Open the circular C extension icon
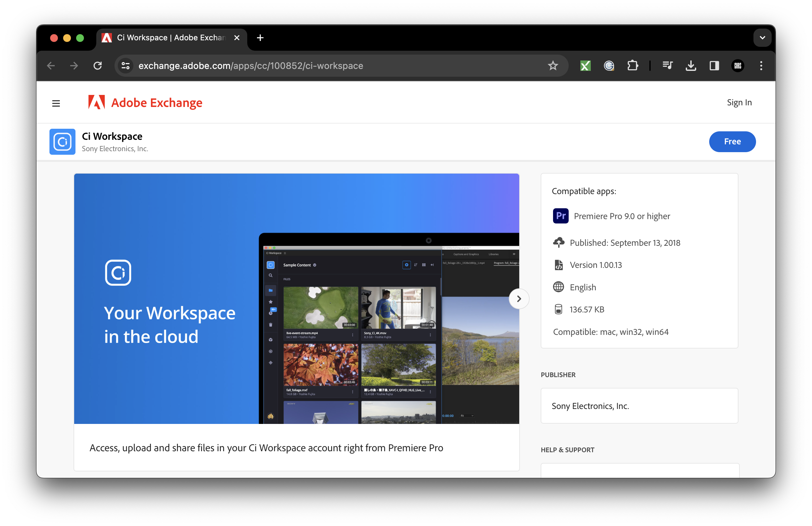812x526 pixels. pyautogui.click(x=609, y=65)
